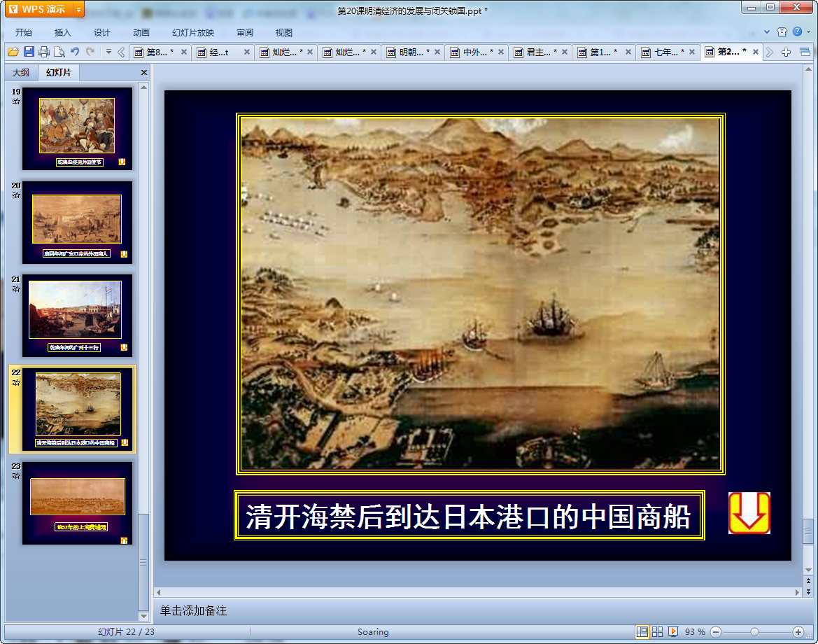Click the yellow down-arrow action button on slide

749,513
